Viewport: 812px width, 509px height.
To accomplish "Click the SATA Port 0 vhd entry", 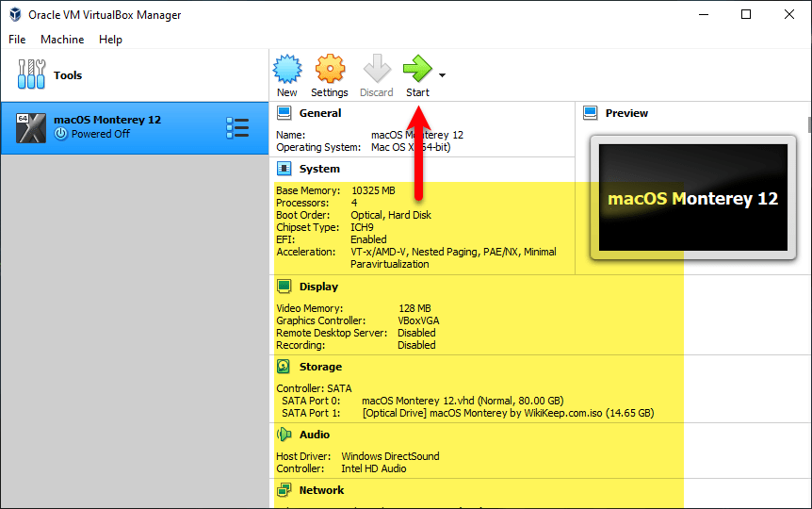I will point(463,401).
